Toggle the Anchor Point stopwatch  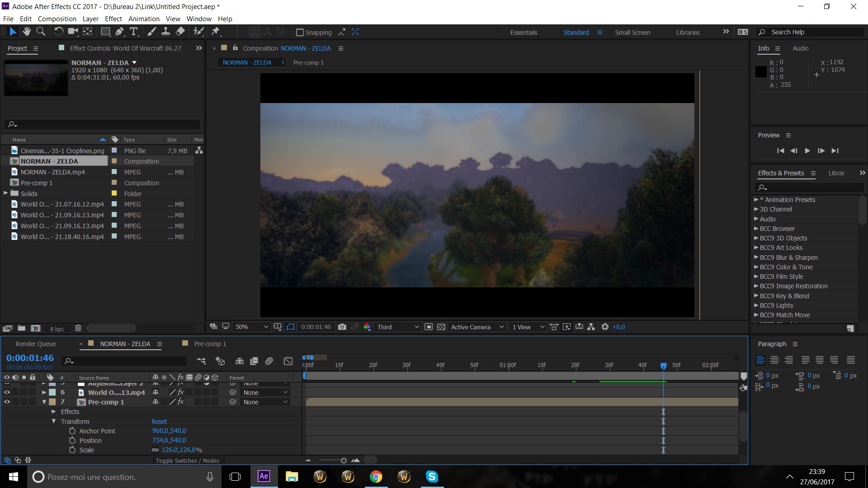[x=72, y=431]
